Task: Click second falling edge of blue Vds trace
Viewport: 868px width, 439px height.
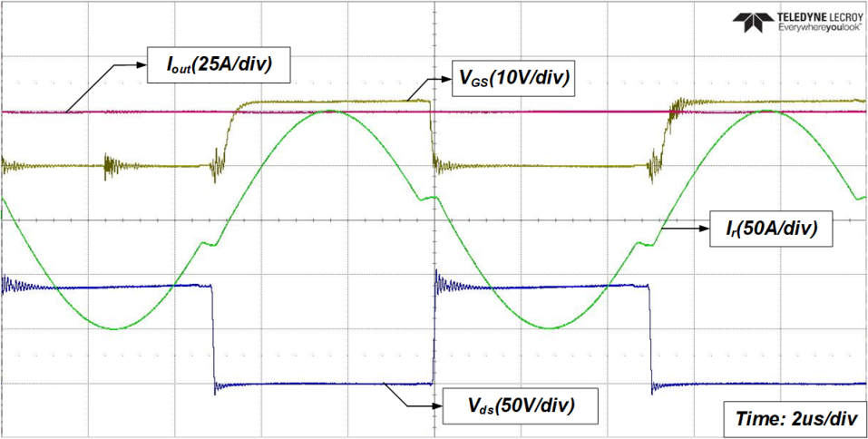Action: coord(650,336)
